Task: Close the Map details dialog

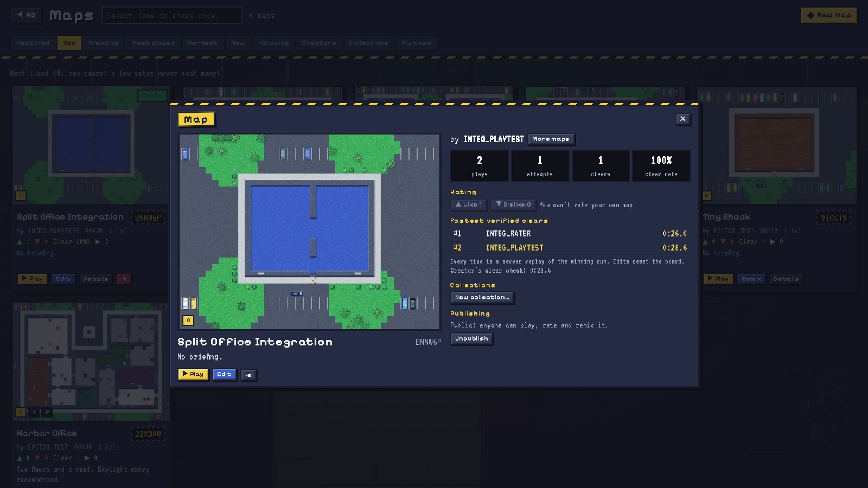Action: pos(683,119)
